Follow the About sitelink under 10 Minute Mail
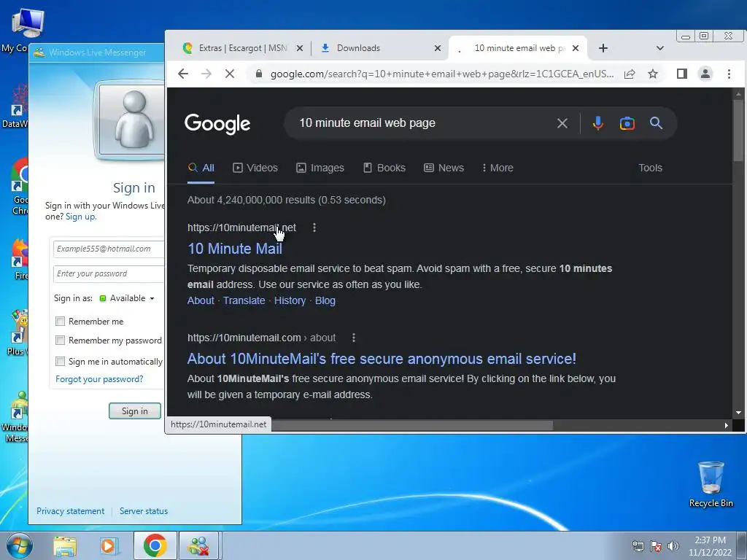Screen dimensions: 747x560 coord(201,301)
